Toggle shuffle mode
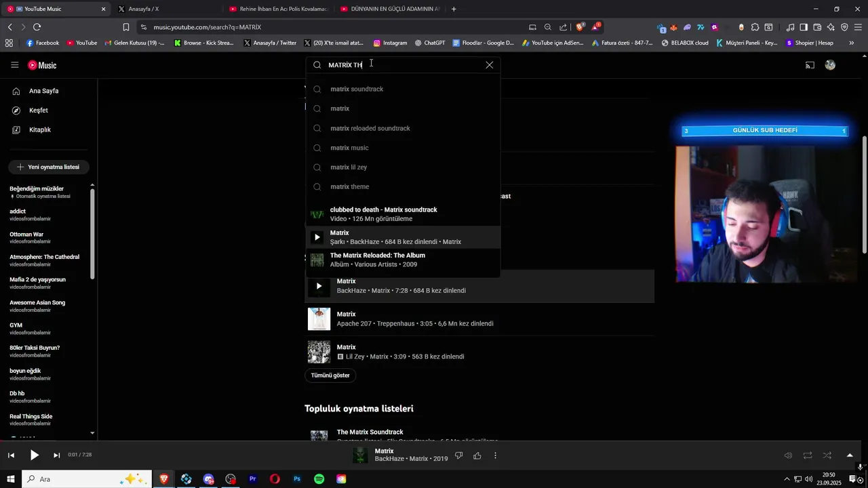 [827, 455]
